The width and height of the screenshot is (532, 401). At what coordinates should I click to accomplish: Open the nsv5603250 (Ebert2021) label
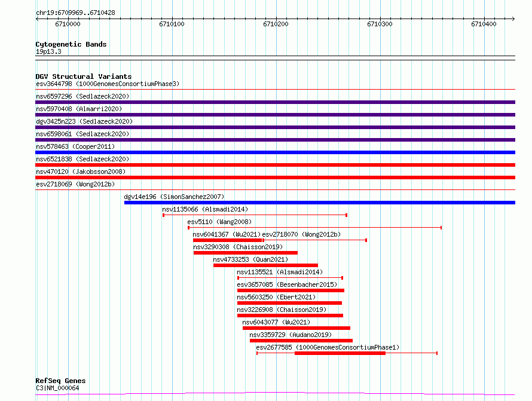click(276, 297)
